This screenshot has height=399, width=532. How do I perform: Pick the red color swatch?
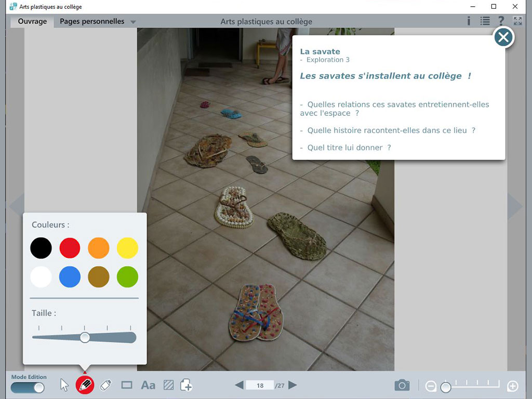tap(70, 248)
